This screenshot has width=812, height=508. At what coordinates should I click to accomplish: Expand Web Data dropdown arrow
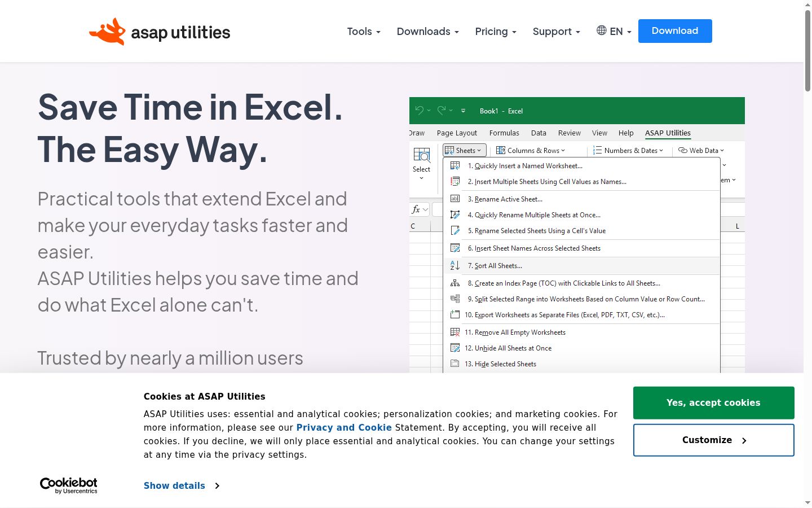722,151
